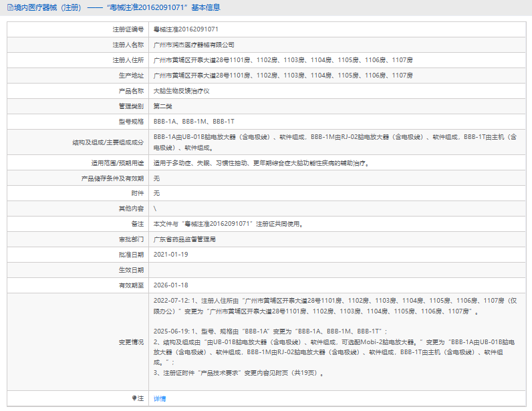The width and height of the screenshot is (532, 411).
Task: Select registrant name 广州市润杰医疗器械有限公司
Action: pos(194,45)
